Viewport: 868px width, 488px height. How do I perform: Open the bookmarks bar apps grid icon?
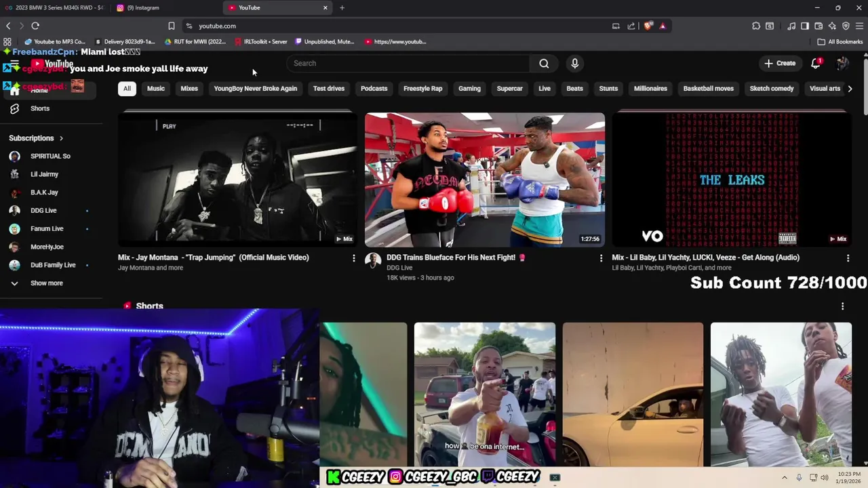pyautogui.click(x=7, y=41)
